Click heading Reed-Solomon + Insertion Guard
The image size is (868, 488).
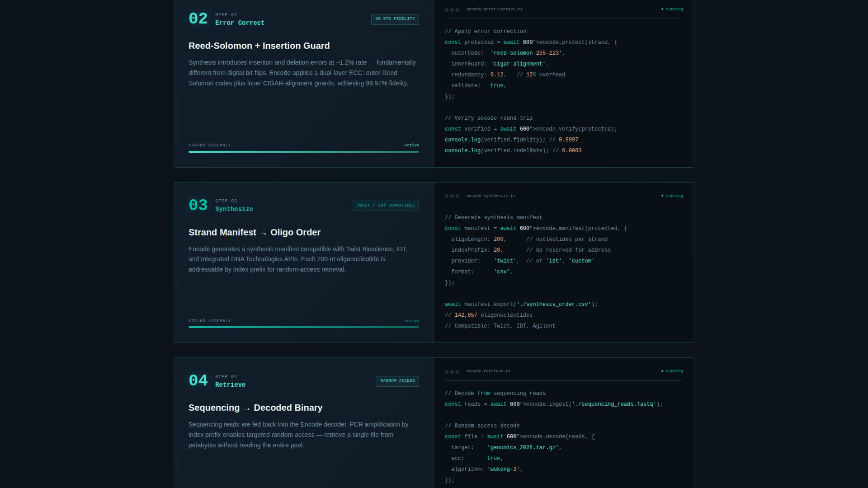259,46
